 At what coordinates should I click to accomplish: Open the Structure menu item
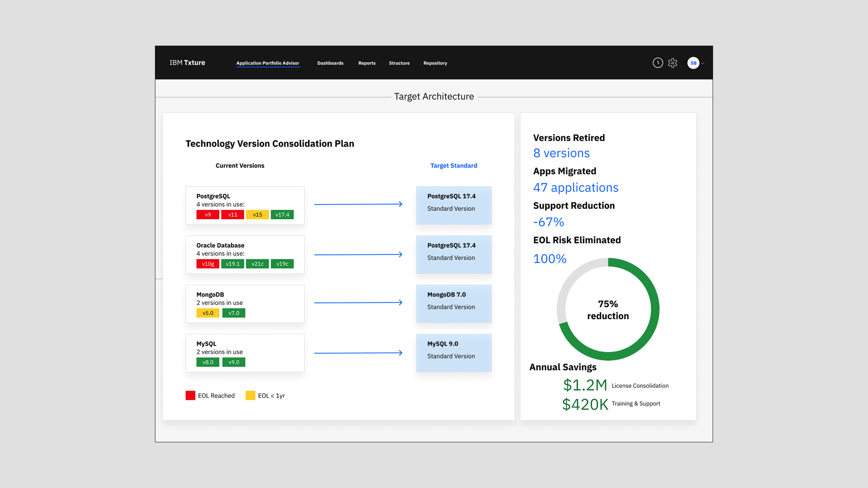tap(399, 63)
